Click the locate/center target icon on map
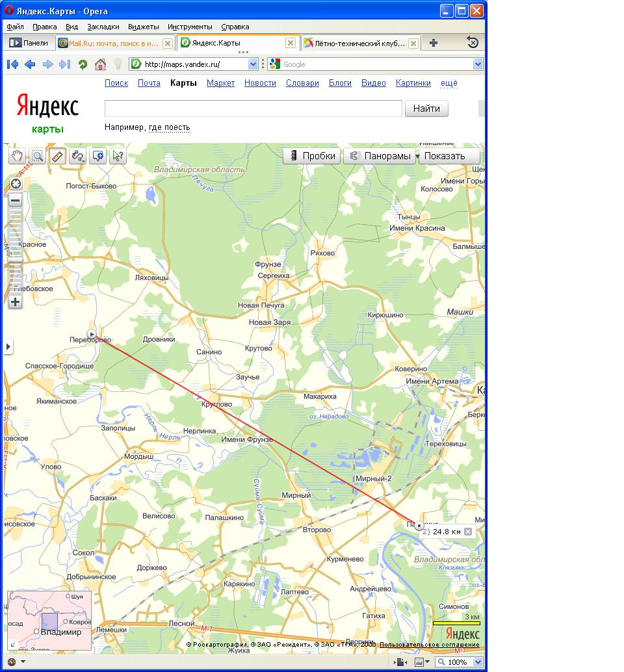 click(x=16, y=184)
